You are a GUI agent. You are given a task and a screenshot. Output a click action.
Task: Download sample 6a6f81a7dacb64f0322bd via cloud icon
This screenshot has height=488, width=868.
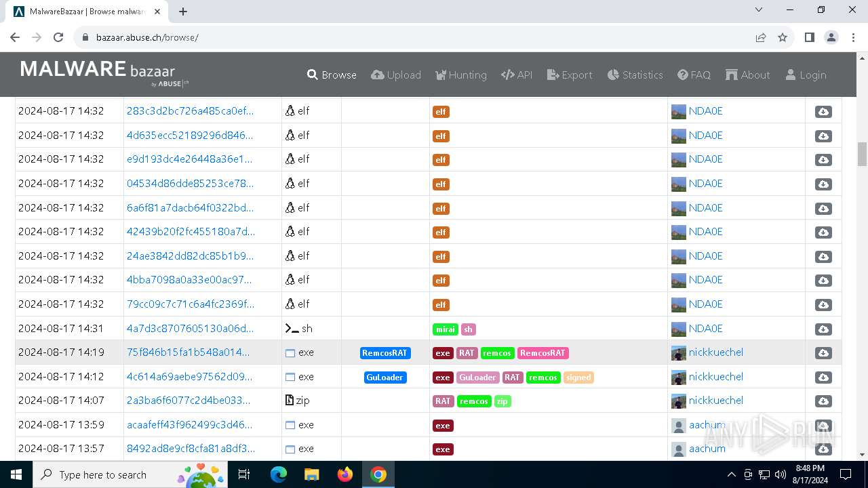click(823, 208)
